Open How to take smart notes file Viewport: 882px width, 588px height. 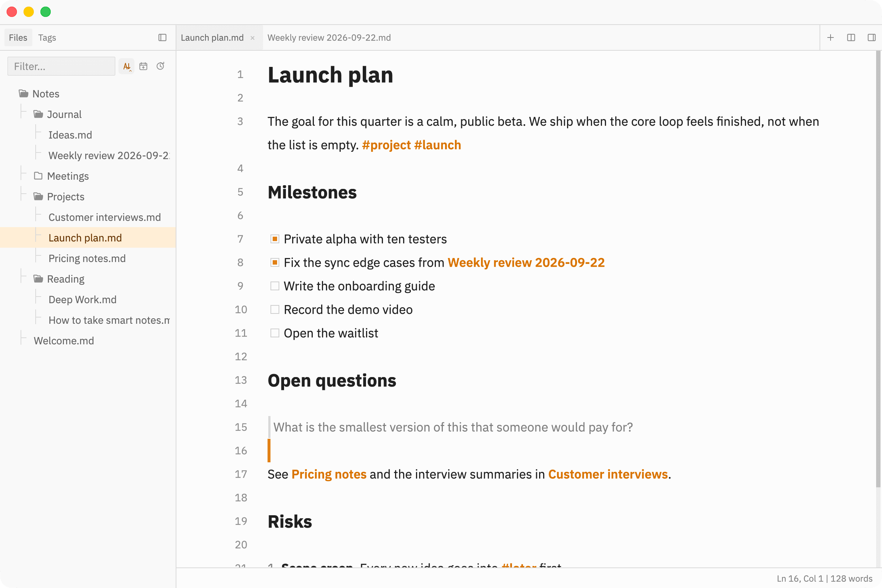click(109, 320)
